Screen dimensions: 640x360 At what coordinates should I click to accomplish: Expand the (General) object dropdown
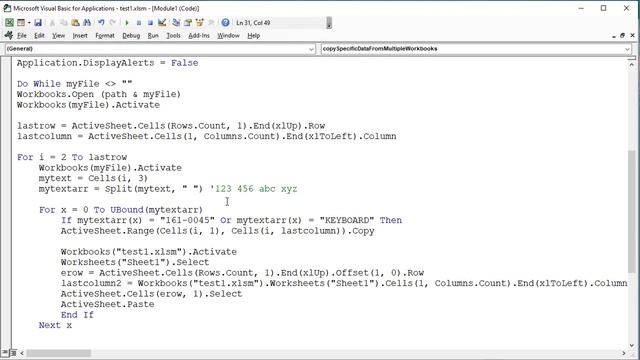pos(311,49)
